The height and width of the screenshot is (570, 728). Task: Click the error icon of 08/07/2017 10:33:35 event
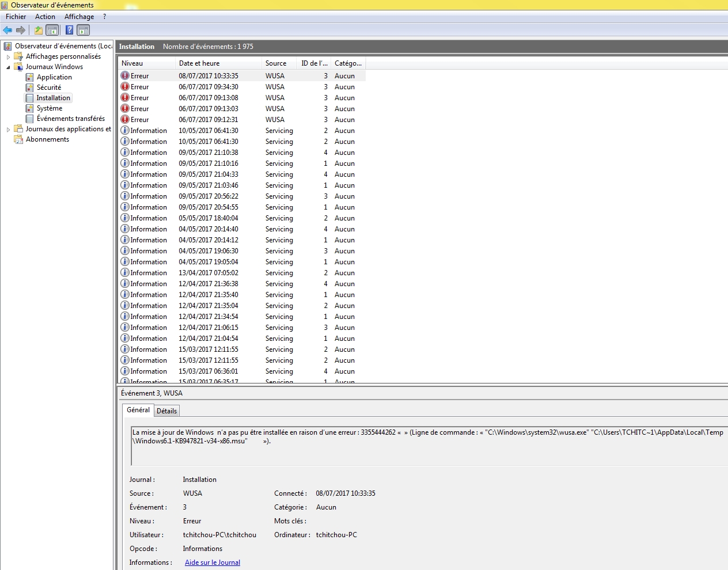[x=125, y=75]
